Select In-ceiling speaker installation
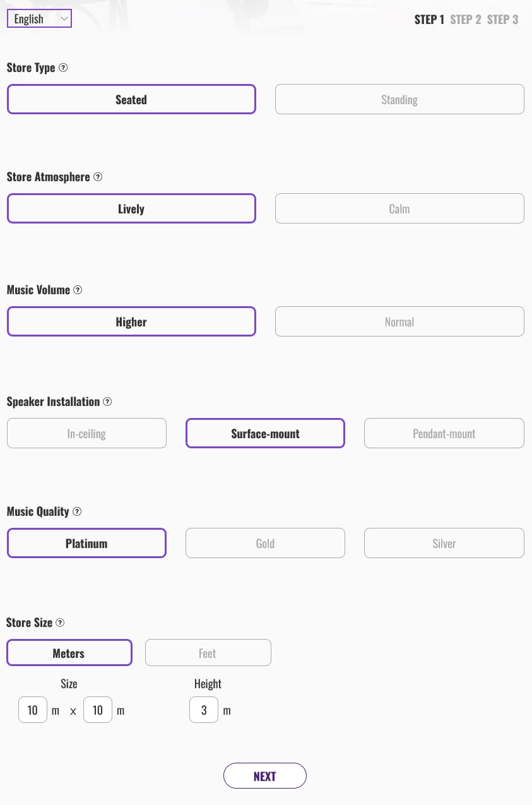532x805 pixels. point(86,433)
